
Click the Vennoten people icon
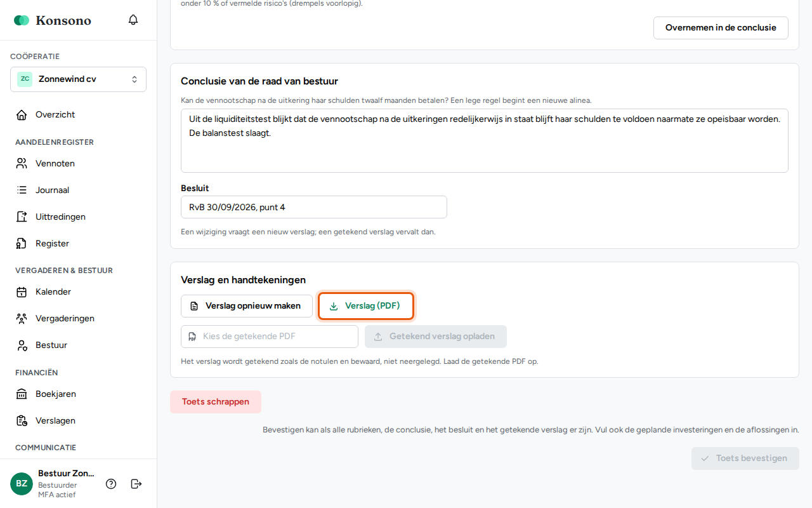(22, 164)
